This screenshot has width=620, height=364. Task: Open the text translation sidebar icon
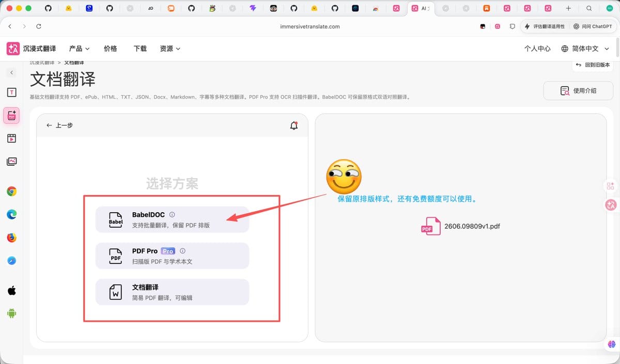11,92
